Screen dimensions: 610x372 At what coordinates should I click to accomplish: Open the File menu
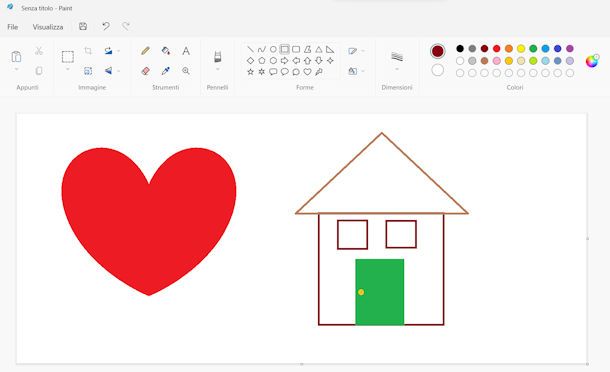coord(12,27)
